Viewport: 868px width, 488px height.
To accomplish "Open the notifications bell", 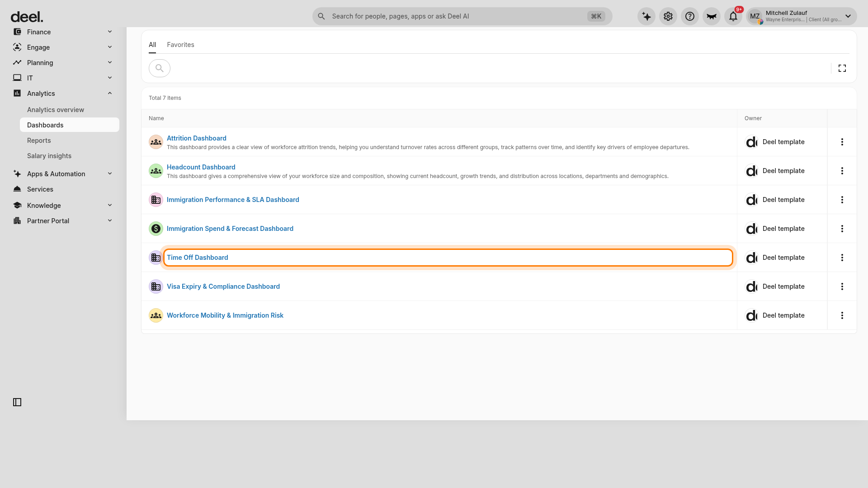I will 733,16.
